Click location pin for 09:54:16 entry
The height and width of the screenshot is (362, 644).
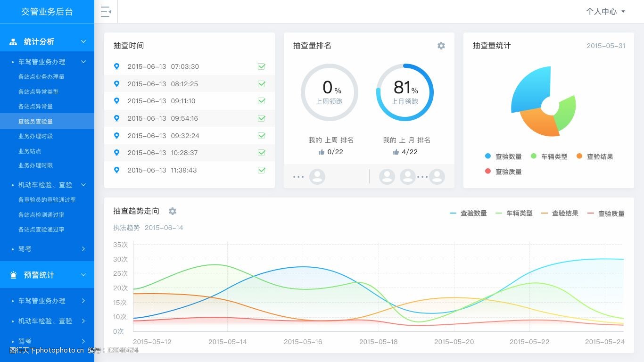coord(117,118)
